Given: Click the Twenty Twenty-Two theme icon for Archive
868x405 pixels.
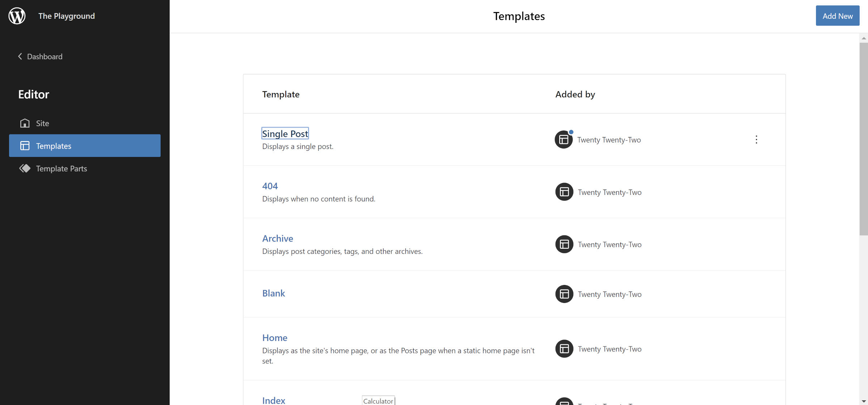Looking at the screenshot, I should tap(564, 244).
